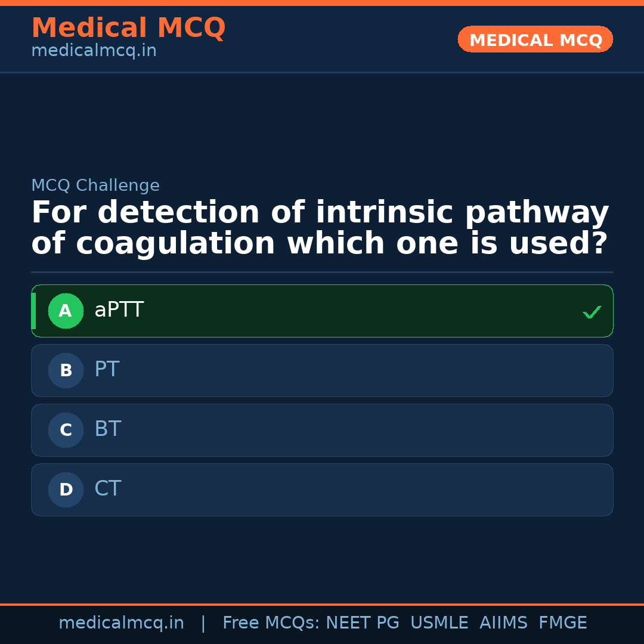Viewport: 644px width, 644px height.
Task: Select the PT answer option
Action: pyautogui.click(x=322, y=370)
